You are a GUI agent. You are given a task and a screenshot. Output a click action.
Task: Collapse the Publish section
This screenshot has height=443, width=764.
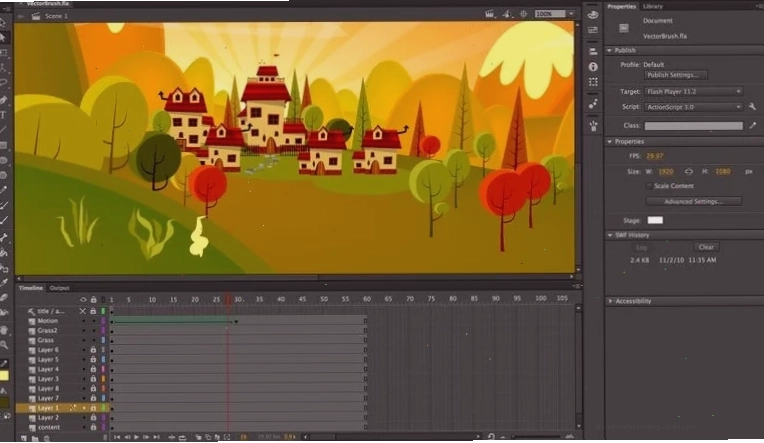[x=610, y=50]
